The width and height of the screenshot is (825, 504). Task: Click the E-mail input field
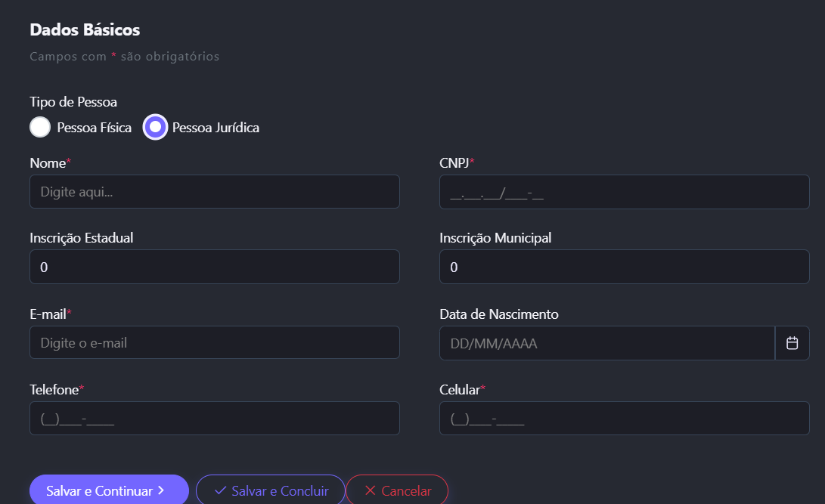[x=214, y=342]
